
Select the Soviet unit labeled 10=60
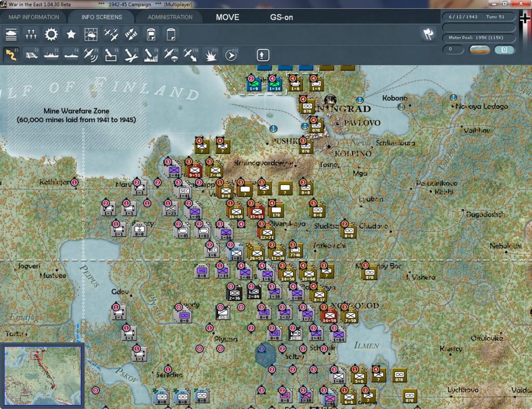309,274
